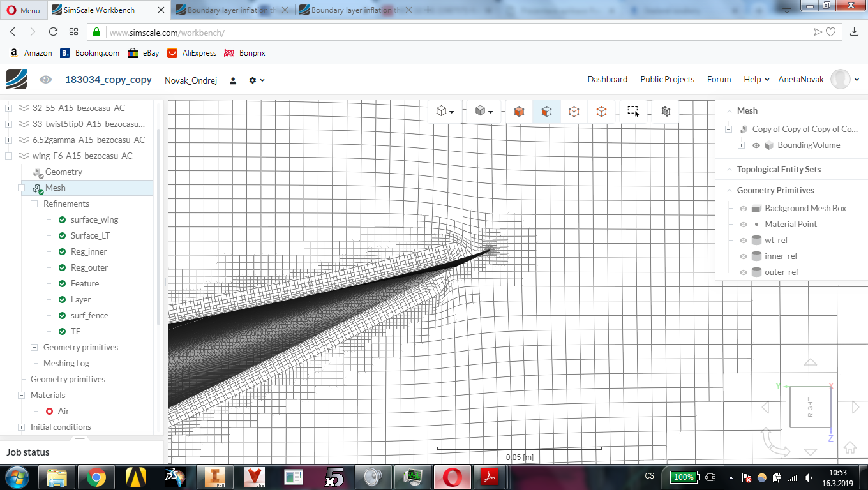Select the surfaces with mesh edges render cube

(546, 112)
